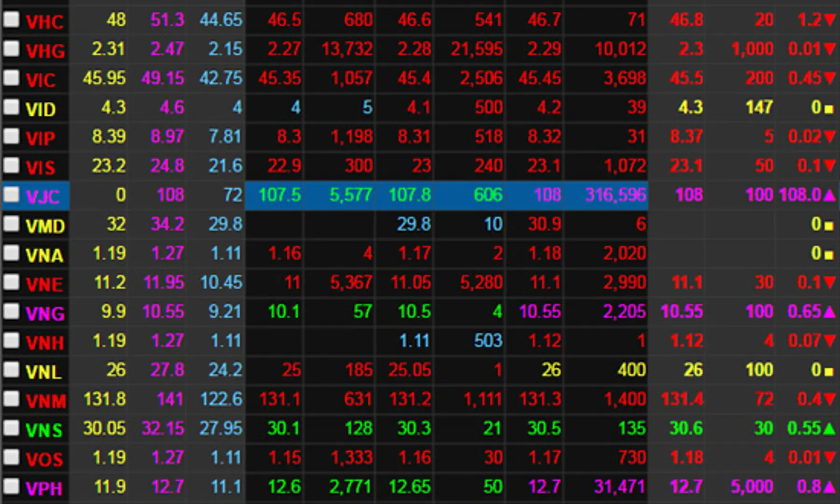840x504 pixels.
Task: Click the 1,333 bid volume for VOS
Action: tap(352, 457)
